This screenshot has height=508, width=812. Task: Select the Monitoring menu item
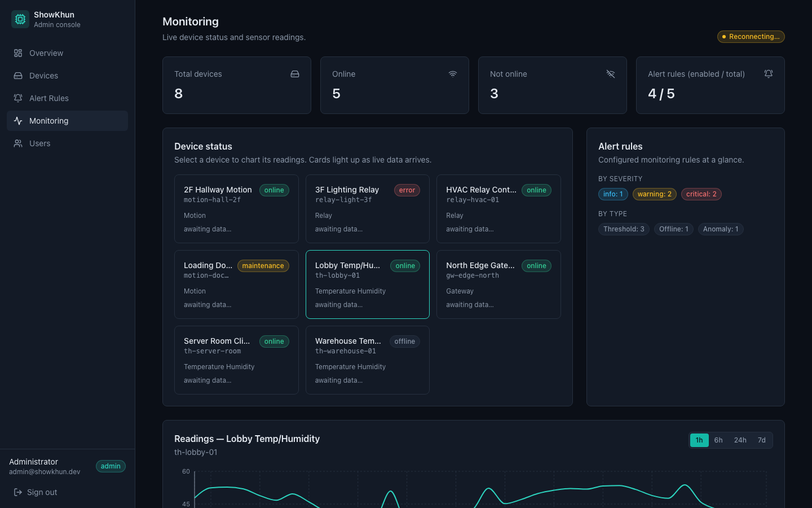coord(67,121)
